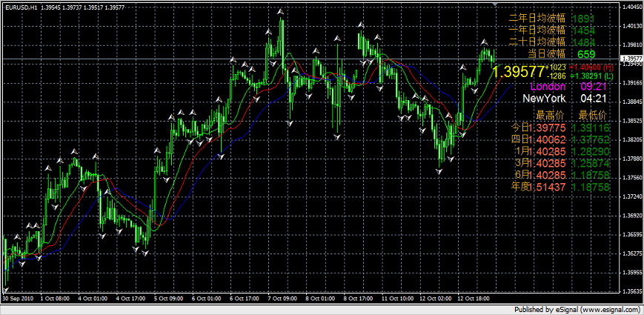Click the 1.37560 price axis label
This screenshot has width=644, height=315.
click(x=633, y=177)
